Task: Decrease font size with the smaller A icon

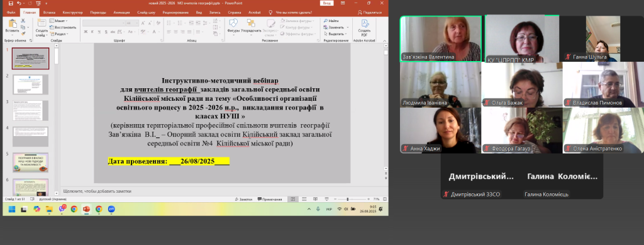Action: [x=150, y=23]
